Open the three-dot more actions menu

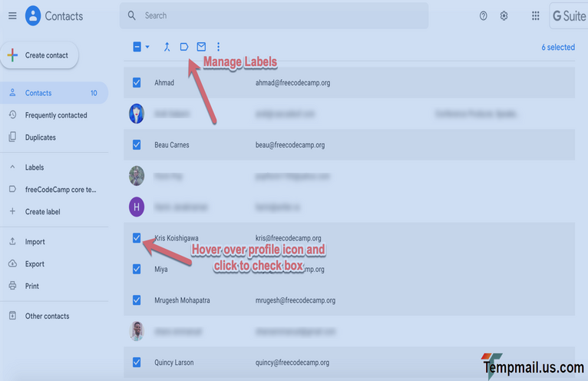[218, 47]
